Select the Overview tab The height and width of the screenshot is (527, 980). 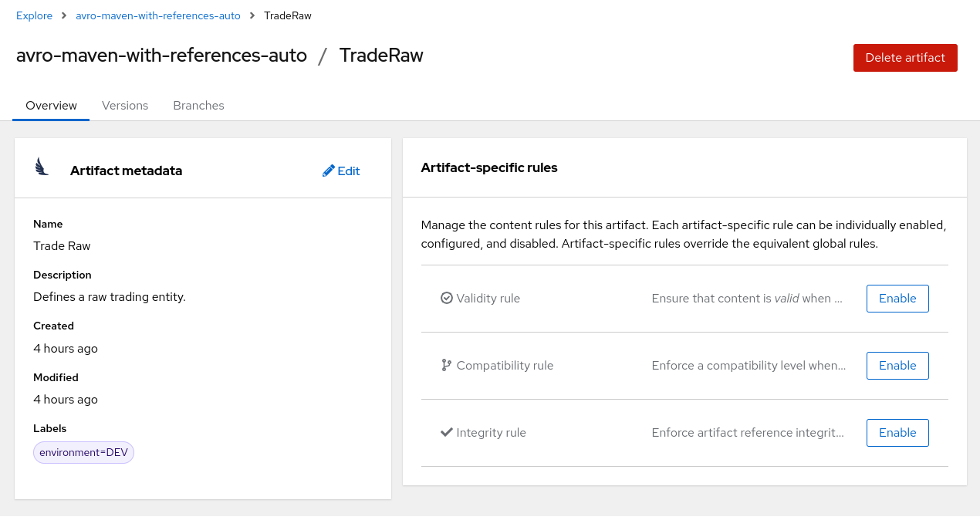(51, 105)
